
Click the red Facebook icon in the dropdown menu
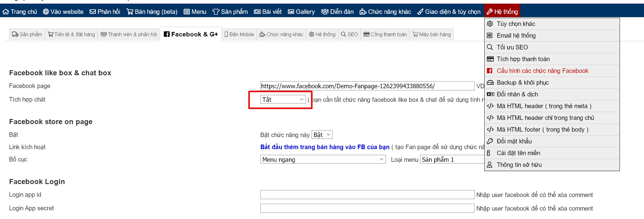pos(490,71)
